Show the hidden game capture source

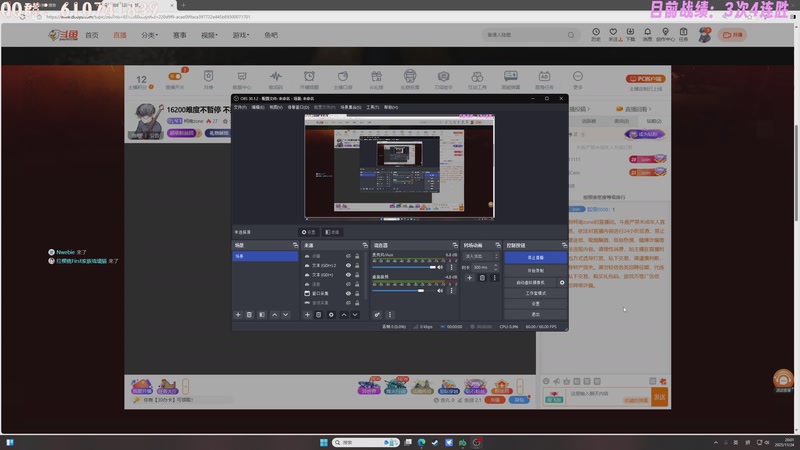pyautogui.click(x=348, y=303)
